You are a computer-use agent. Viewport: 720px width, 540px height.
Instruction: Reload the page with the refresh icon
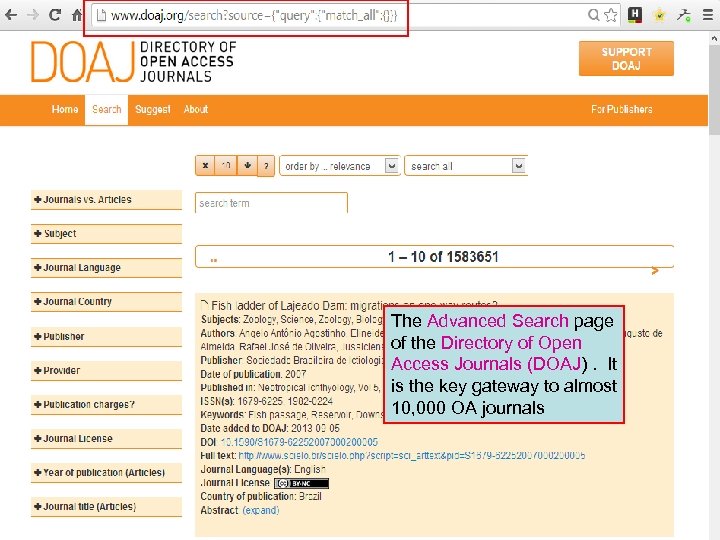[x=55, y=15]
